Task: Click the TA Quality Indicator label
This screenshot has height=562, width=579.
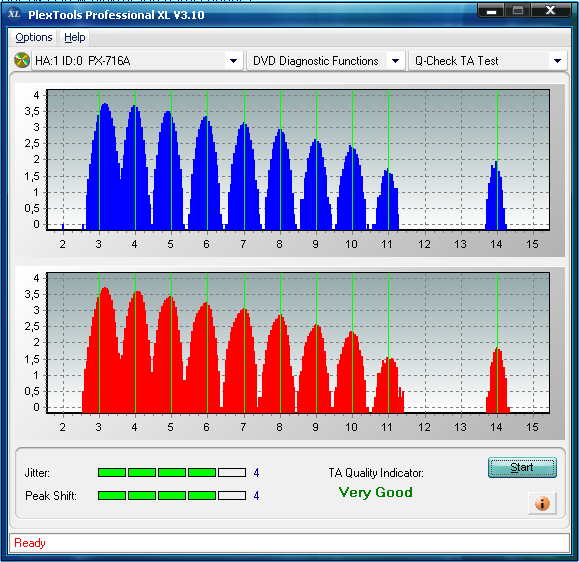Action: (x=376, y=473)
